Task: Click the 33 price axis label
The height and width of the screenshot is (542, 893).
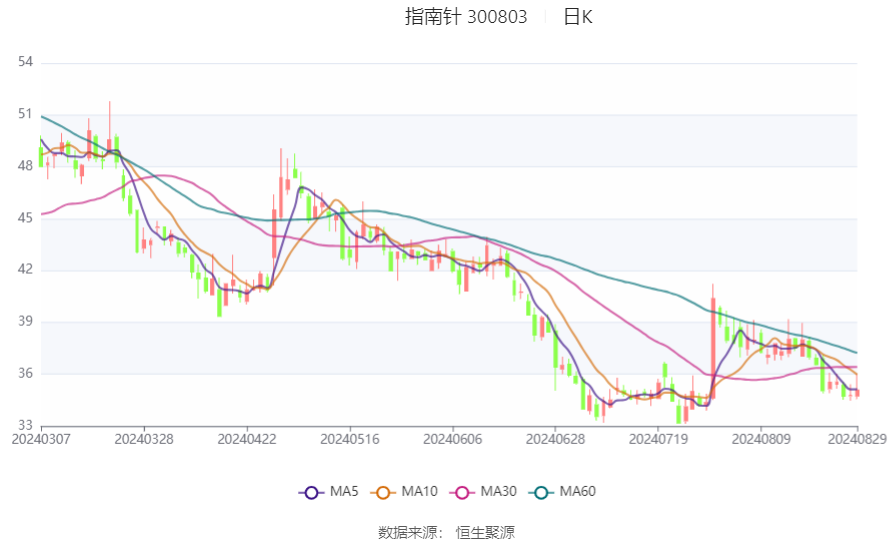Action: [x=25, y=425]
